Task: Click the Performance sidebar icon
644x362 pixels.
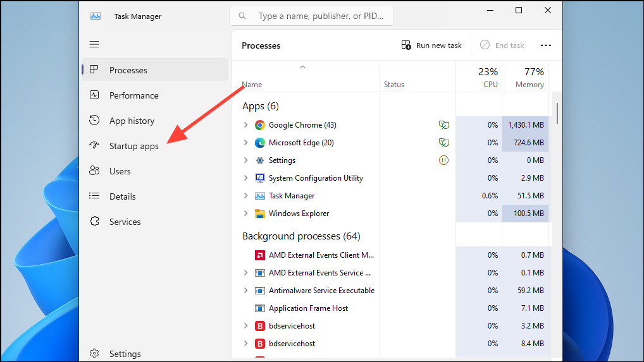Action: coord(94,95)
